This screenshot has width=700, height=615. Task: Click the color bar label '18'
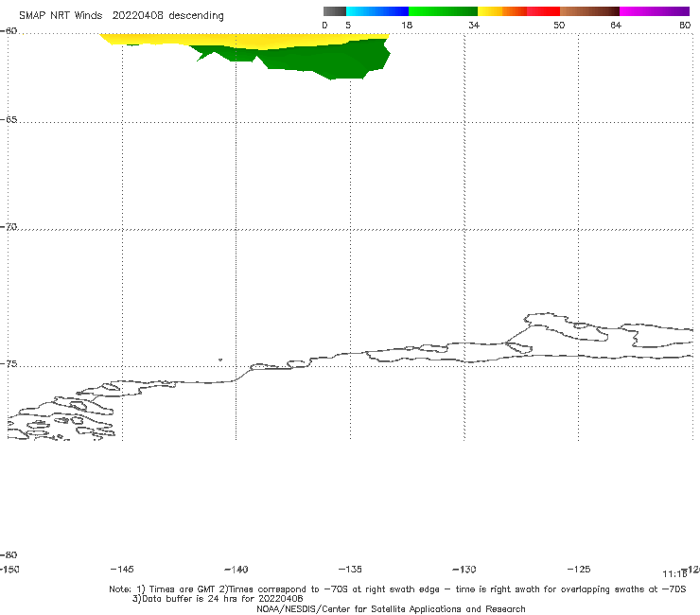(407, 25)
